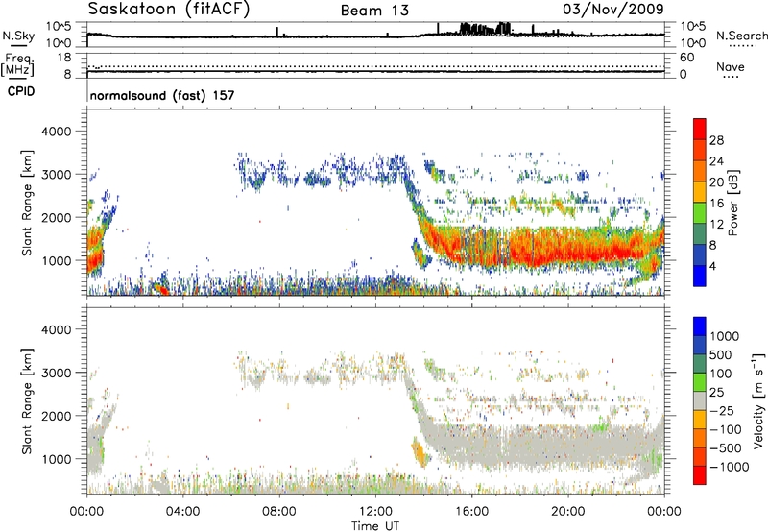Viewport: 768px width, 532px height.
Task: Click the '16' tick on Power colorbar
Action: [x=716, y=204]
